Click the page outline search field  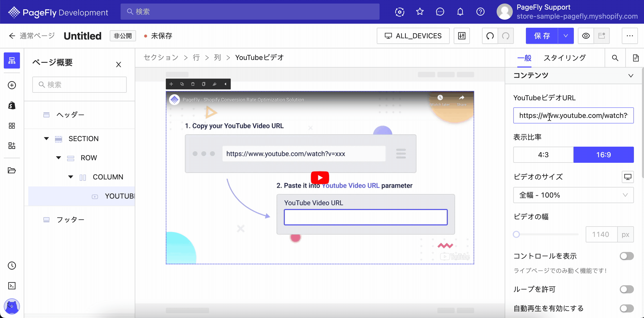click(79, 85)
